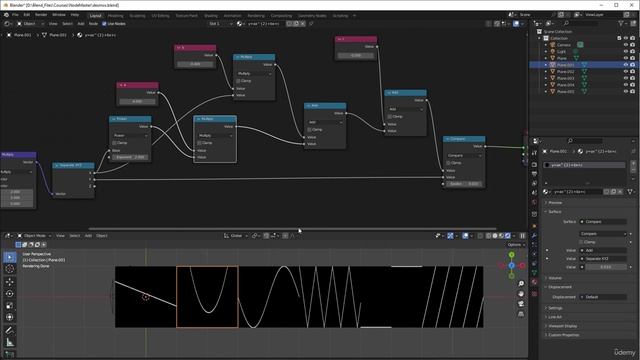This screenshot has height=360, width=640.
Task: Disable render camera icon for Plane.005
Action: [x=632, y=91]
